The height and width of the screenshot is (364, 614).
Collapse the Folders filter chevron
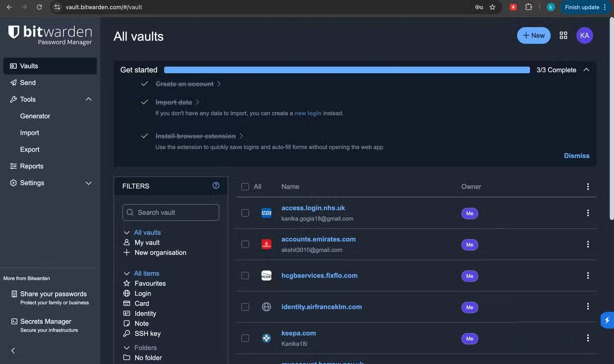126,348
